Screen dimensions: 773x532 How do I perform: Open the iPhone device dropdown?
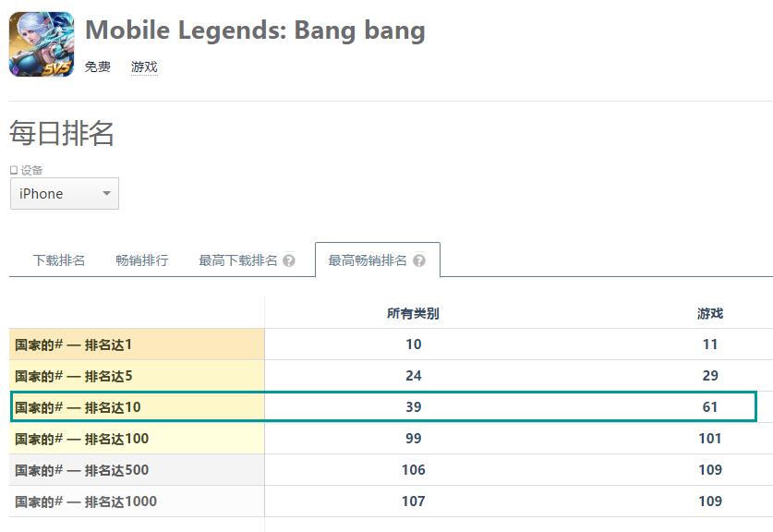[65, 193]
